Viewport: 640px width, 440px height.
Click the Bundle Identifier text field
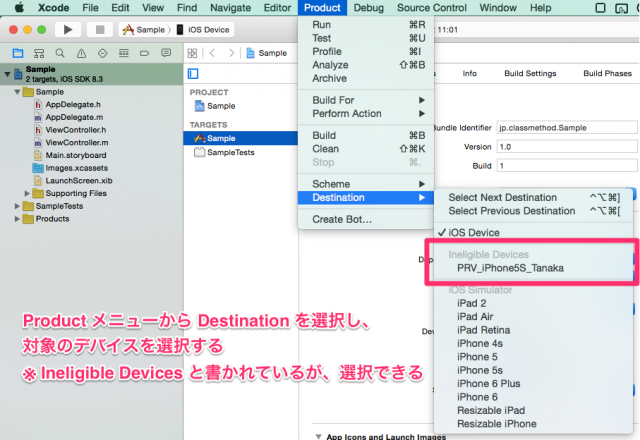pos(567,128)
